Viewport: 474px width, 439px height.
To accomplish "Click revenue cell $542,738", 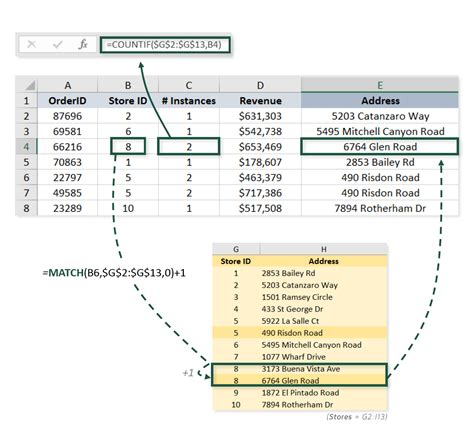I will [x=260, y=131].
